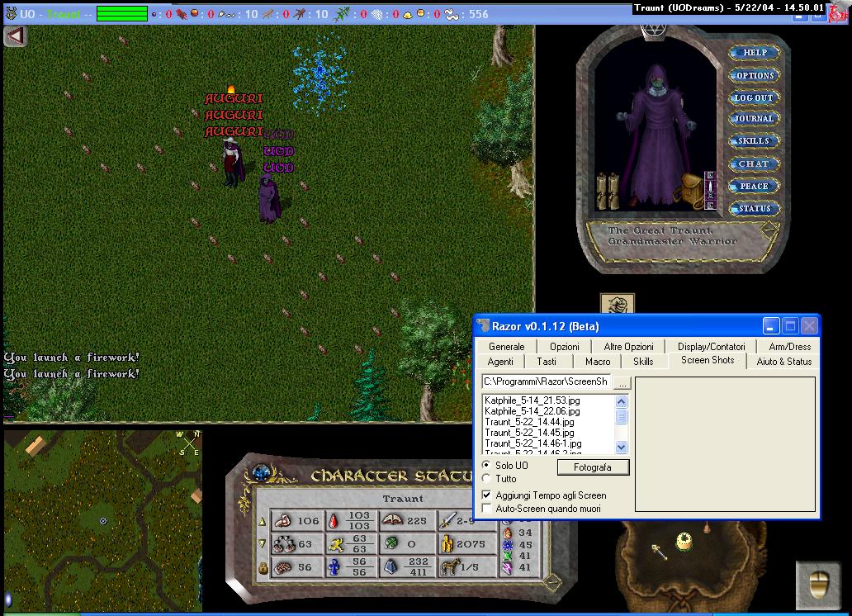This screenshot has width=852, height=616.
Task: Click the gold coins icon showing 2075
Action: [447, 543]
